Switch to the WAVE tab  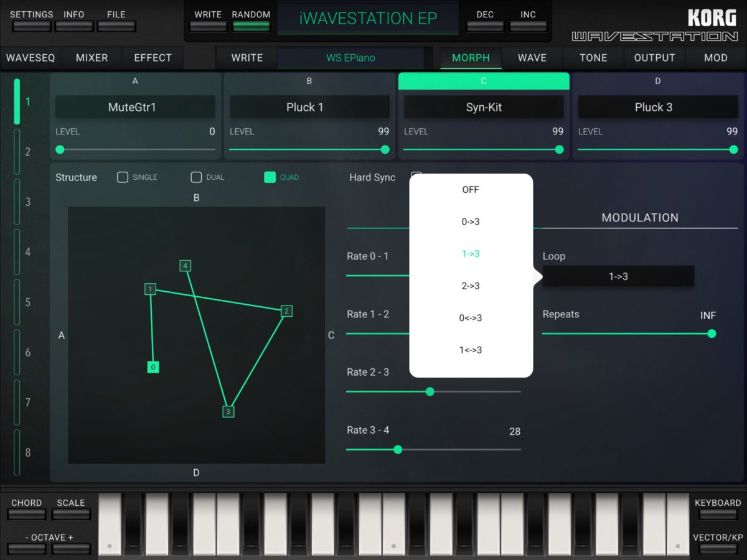tap(532, 58)
